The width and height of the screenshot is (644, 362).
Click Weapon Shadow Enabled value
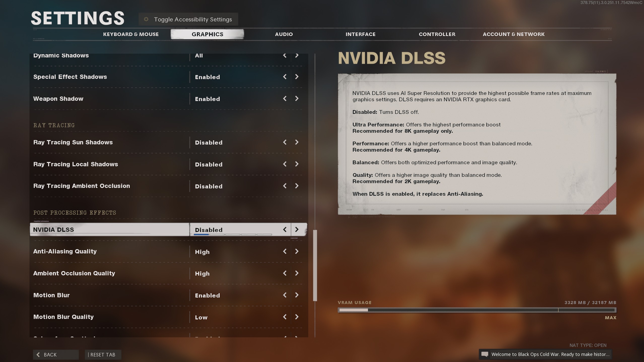pyautogui.click(x=207, y=99)
